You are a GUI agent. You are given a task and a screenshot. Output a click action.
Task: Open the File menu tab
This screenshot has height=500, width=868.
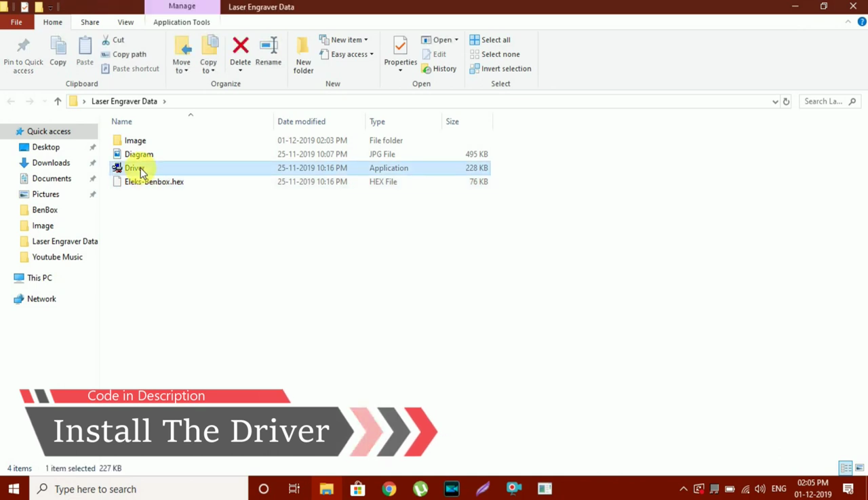[16, 22]
